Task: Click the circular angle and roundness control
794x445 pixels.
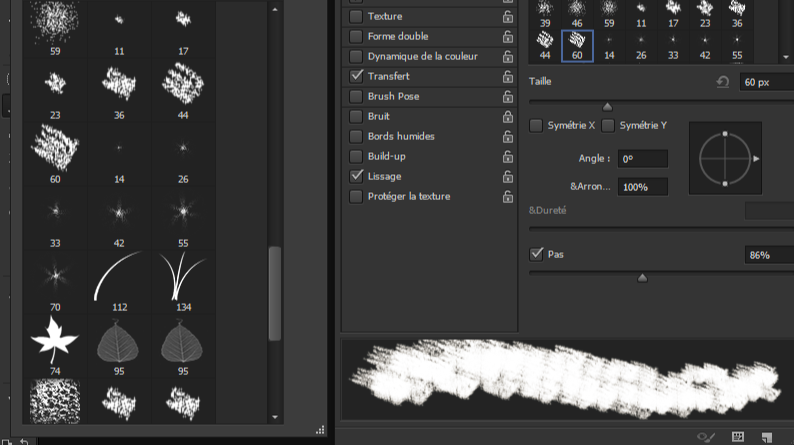Action: click(725, 158)
